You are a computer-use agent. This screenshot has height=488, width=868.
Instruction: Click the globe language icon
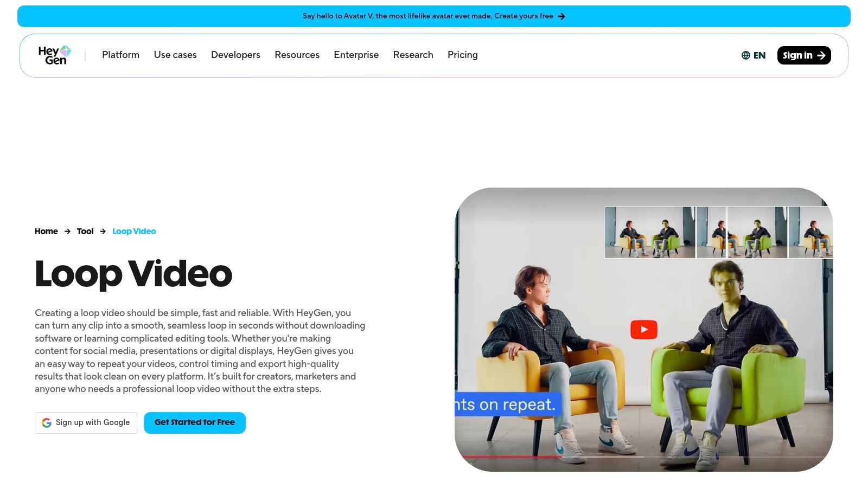[x=746, y=55]
